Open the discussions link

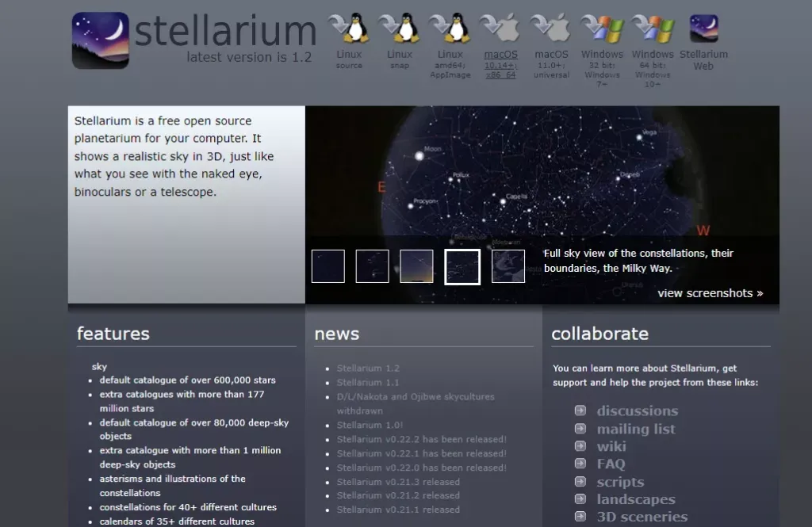click(638, 411)
